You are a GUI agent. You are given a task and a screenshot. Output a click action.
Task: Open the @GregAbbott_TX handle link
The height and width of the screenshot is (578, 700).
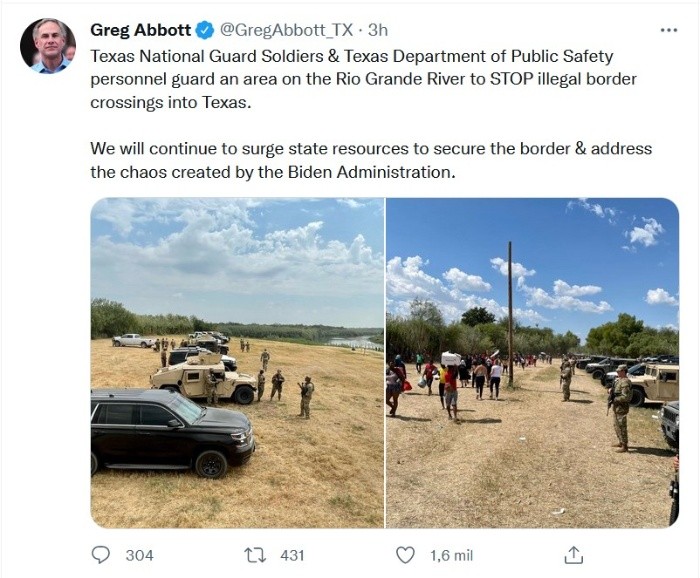(x=286, y=30)
